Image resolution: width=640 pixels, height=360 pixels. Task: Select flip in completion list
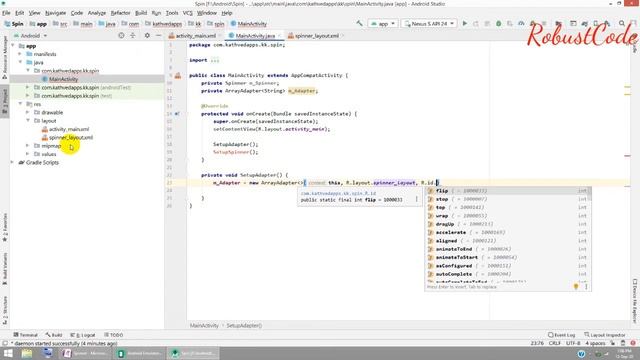[507, 191]
